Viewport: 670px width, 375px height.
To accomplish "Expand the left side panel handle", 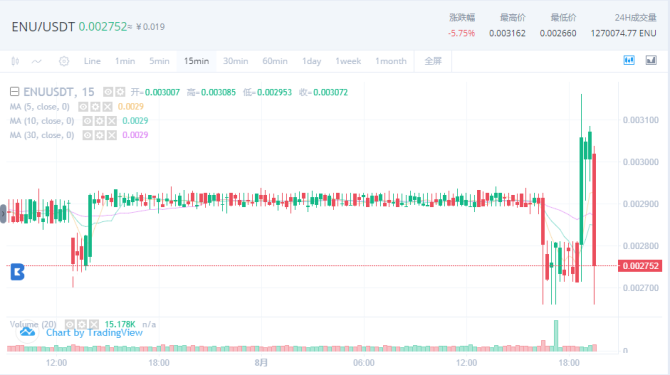I will pos(3,214).
